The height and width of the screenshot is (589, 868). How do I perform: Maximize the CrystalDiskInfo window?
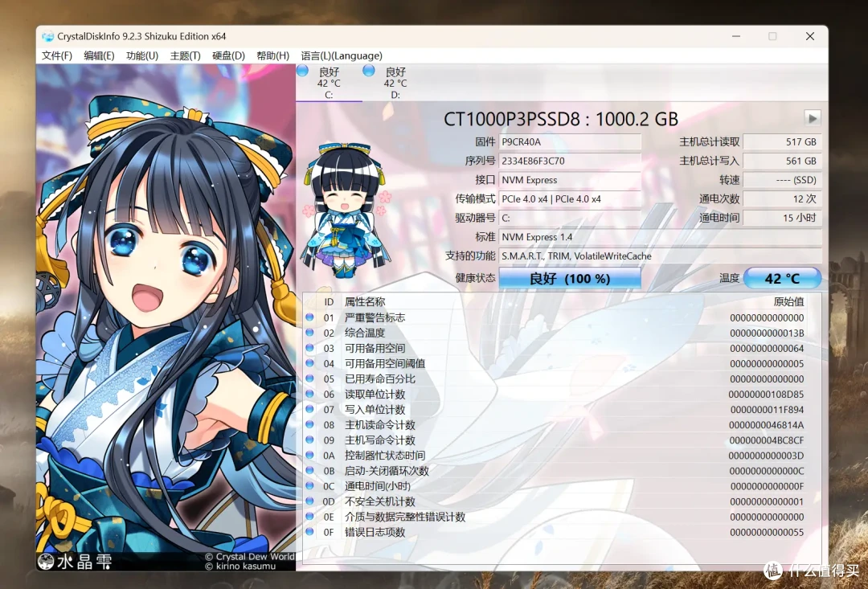click(772, 36)
